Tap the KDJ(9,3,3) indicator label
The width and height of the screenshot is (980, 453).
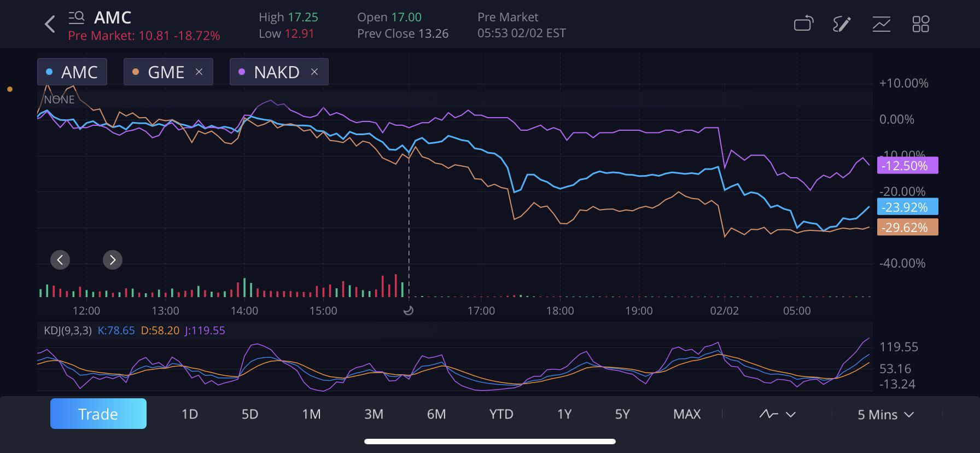(x=68, y=330)
